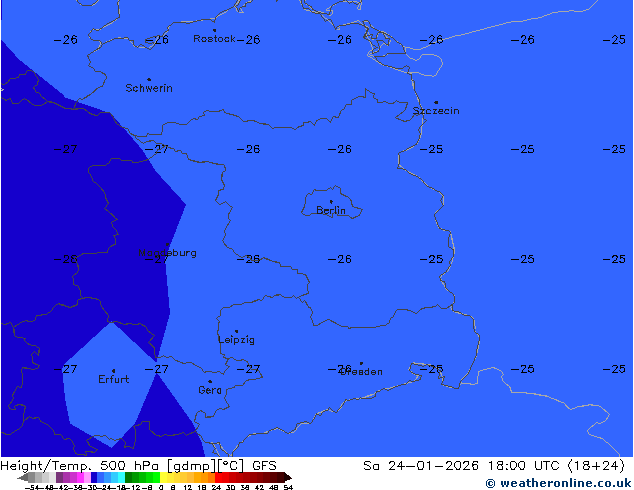
Task: Click the city dot marker above Gera
Action: pos(210,382)
